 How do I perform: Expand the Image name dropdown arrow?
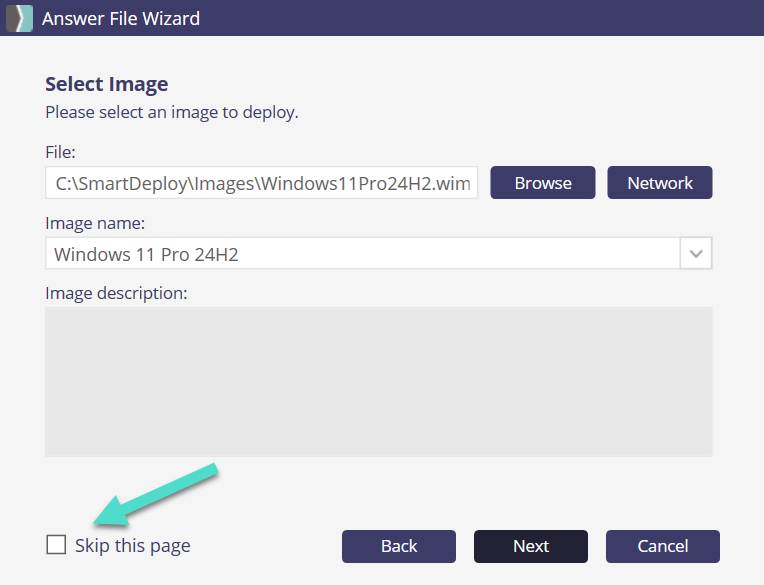[696, 254]
